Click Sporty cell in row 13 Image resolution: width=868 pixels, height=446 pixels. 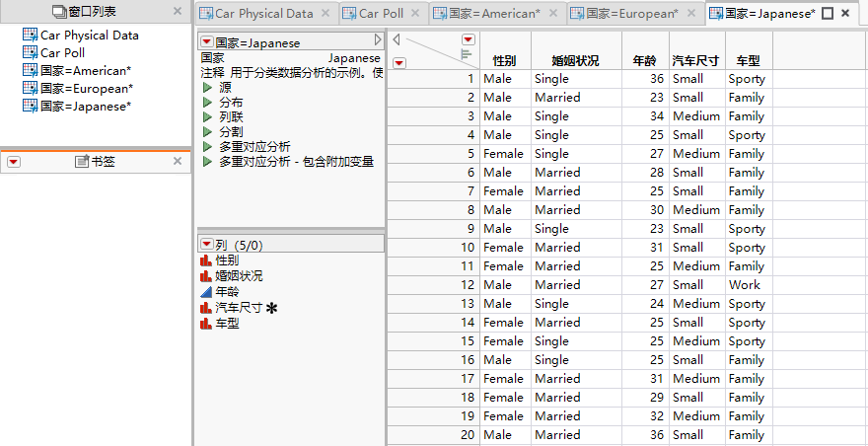(x=749, y=304)
